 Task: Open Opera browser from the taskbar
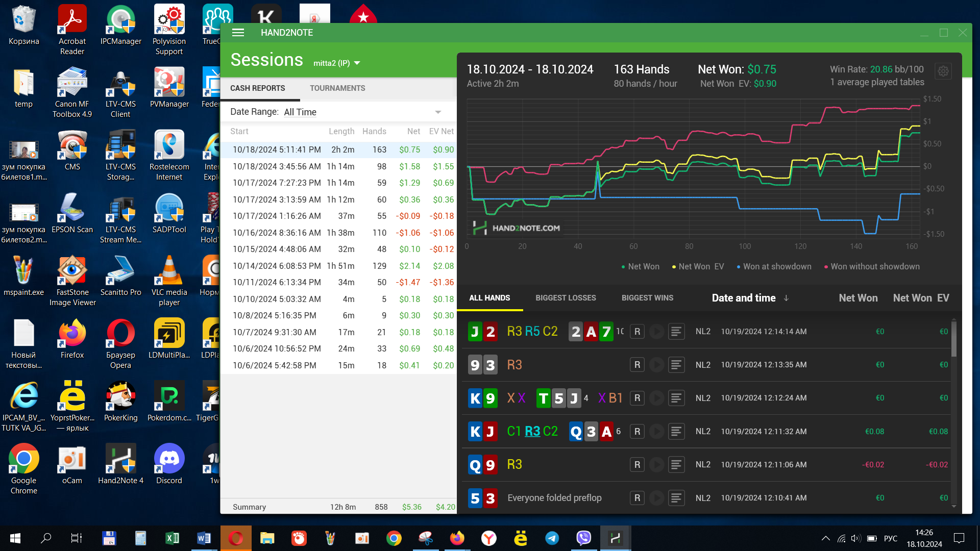(x=235, y=538)
